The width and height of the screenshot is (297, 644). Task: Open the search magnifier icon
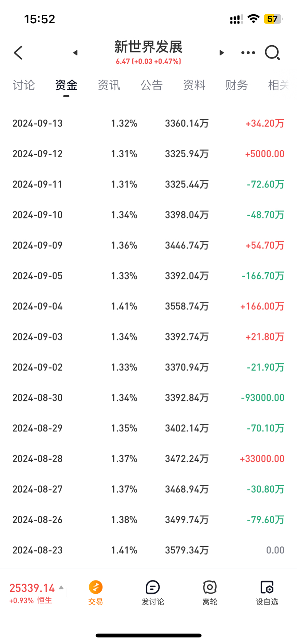[272, 53]
